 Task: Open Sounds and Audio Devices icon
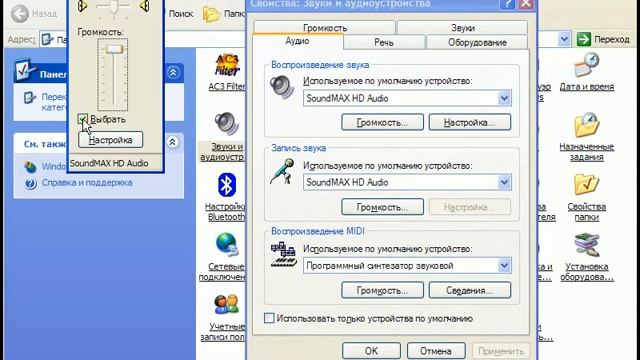click(x=226, y=124)
